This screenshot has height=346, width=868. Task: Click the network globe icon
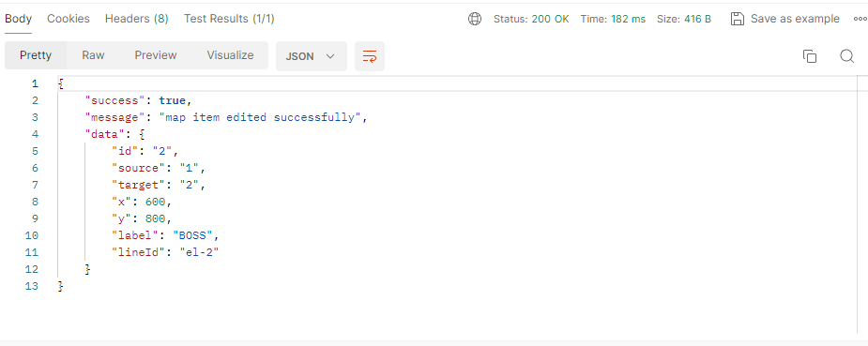tap(475, 19)
